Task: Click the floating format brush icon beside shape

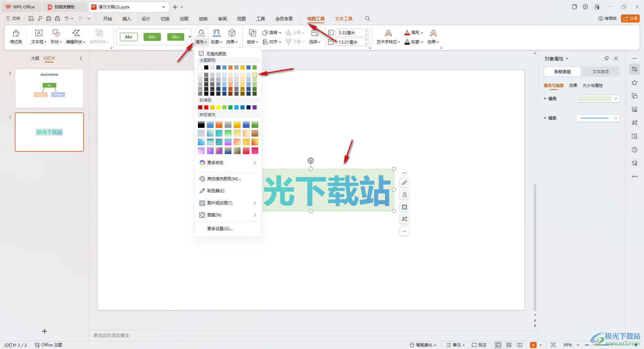Action: 405,183
